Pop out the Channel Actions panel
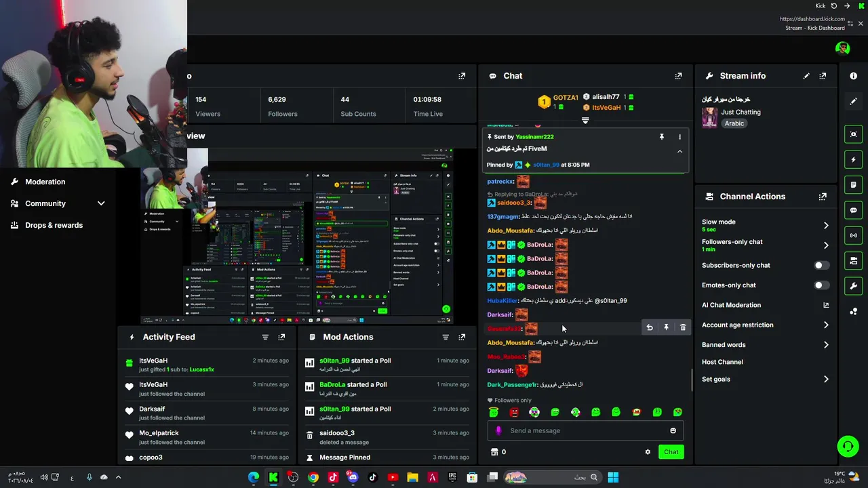Screen dimensions: 868x488 (823, 197)
